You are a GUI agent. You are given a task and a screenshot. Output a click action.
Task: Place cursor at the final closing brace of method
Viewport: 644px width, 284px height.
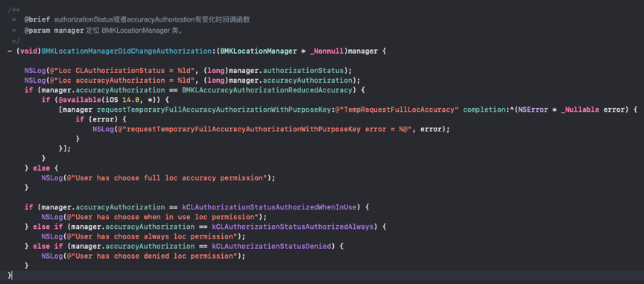point(10,275)
